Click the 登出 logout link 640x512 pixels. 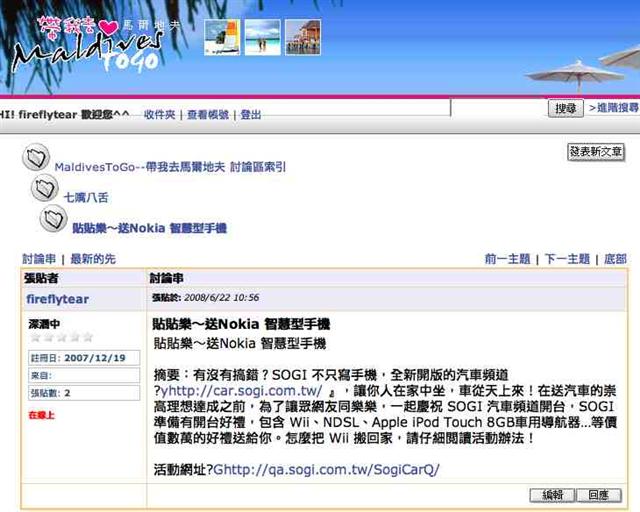(x=251, y=115)
